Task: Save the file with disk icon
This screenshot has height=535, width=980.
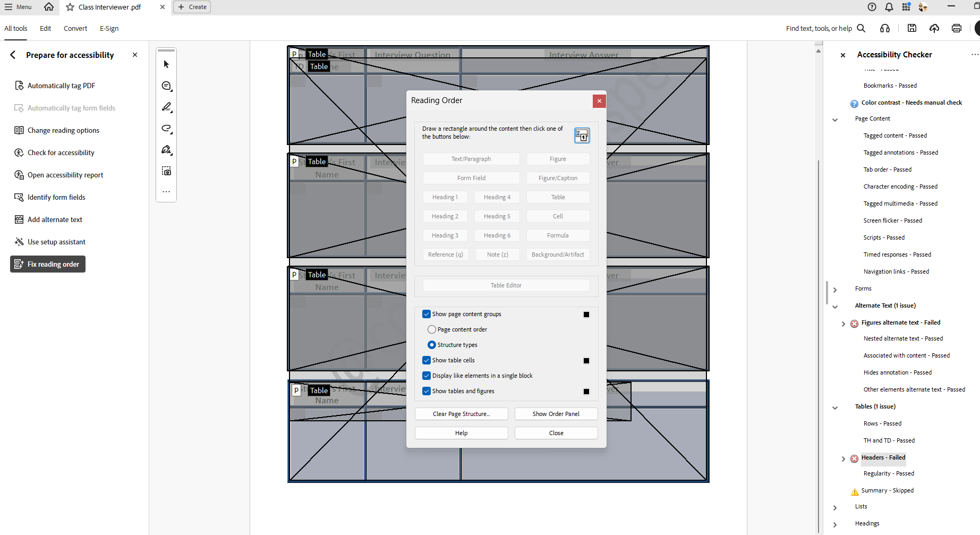Action: coord(912,28)
